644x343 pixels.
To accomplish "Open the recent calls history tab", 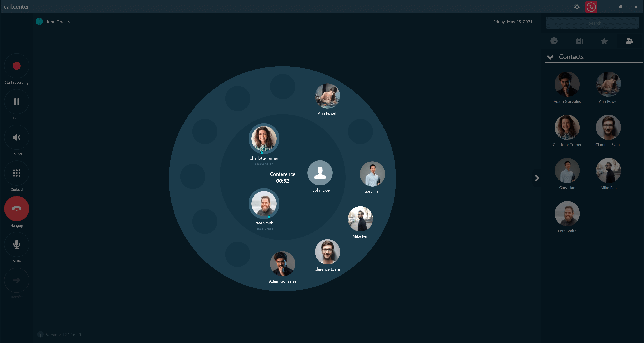I will [x=554, y=40].
